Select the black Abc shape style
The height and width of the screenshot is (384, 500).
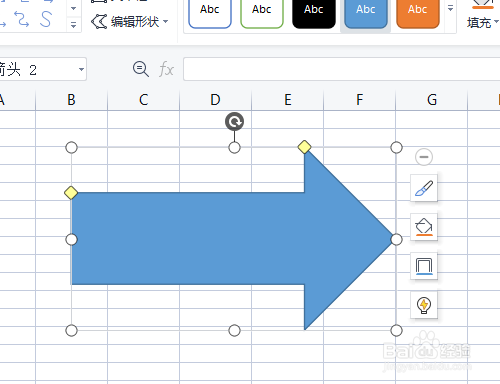(314, 13)
